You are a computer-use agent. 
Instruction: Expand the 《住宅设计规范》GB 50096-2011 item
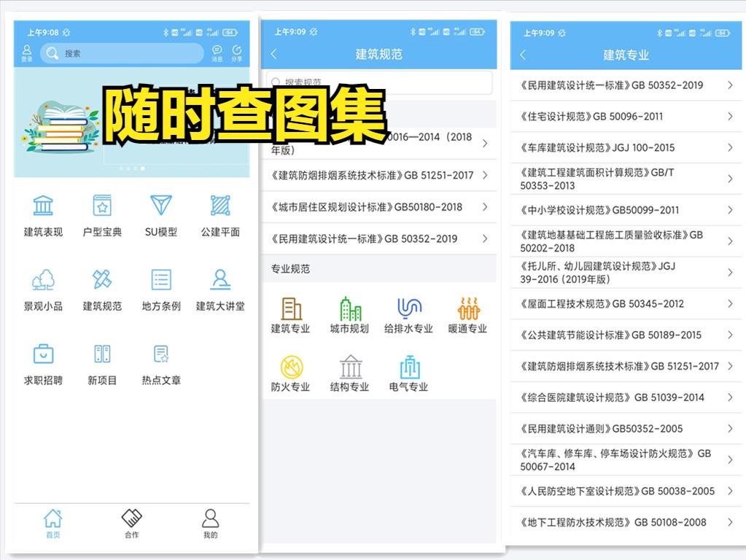pyautogui.click(x=623, y=116)
